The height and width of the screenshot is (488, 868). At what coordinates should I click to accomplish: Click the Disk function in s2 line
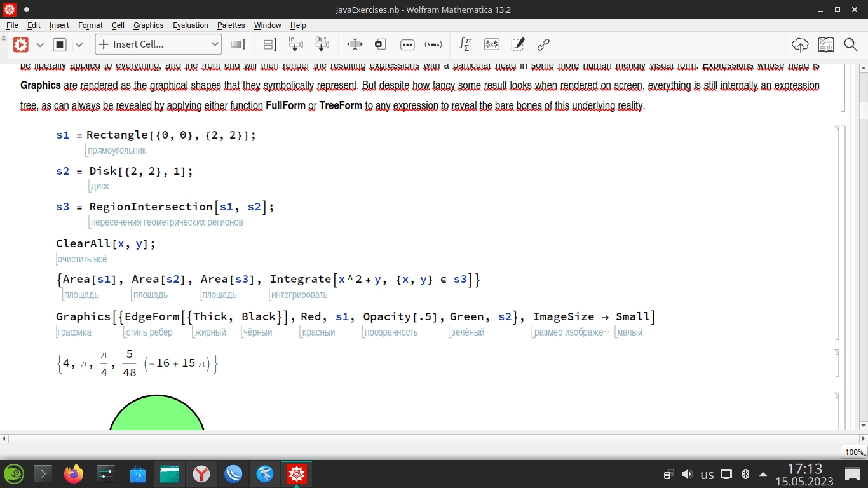click(x=104, y=171)
